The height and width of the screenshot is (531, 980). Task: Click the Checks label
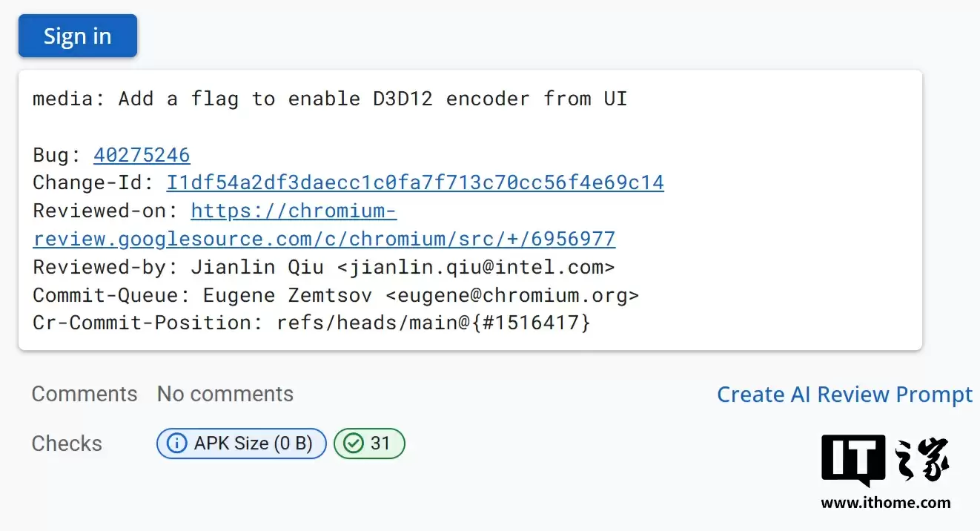[67, 443]
